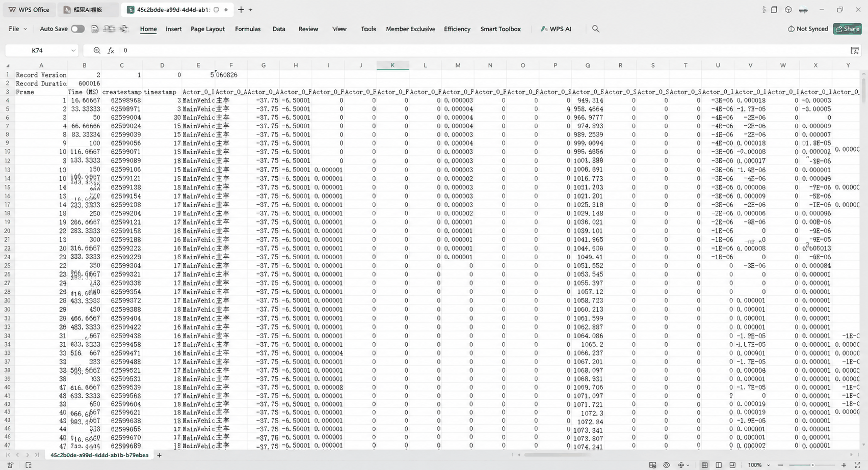This screenshot has height=470, width=868.
Task: Open the Formulas ribbon tab
Action: pyautogui.click(x=248, y=29)
